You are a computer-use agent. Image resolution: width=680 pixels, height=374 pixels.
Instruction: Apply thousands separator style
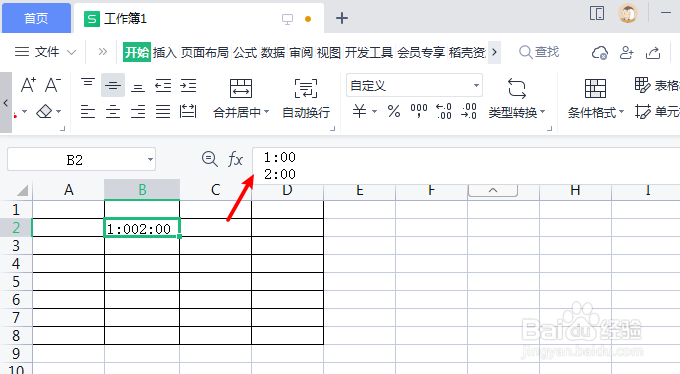pos(419,111)
